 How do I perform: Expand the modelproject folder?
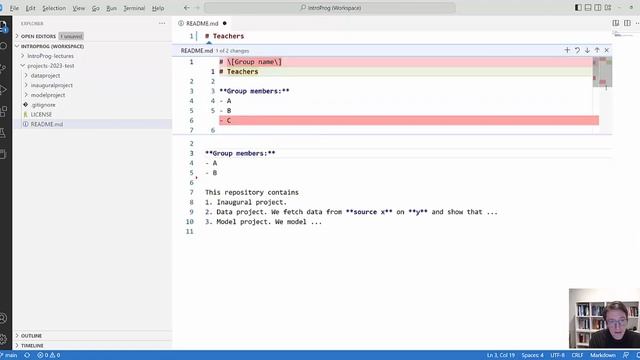(x=48, y=95)
